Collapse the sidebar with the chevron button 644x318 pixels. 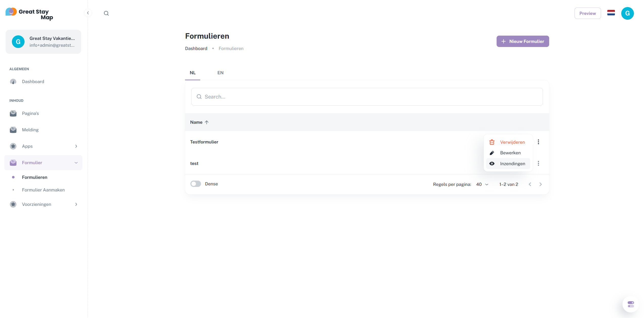[x=88, y=13]
